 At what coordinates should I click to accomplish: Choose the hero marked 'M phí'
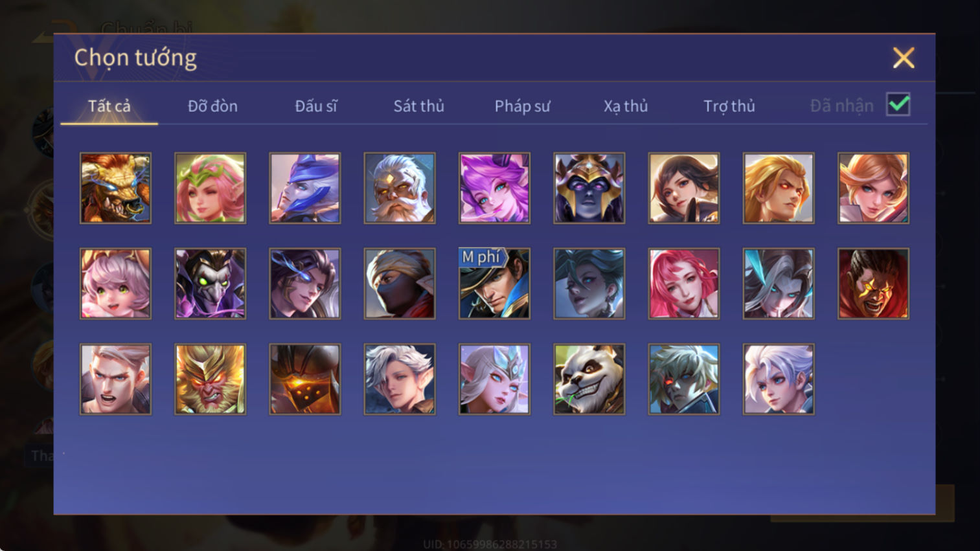coord(494,284)
